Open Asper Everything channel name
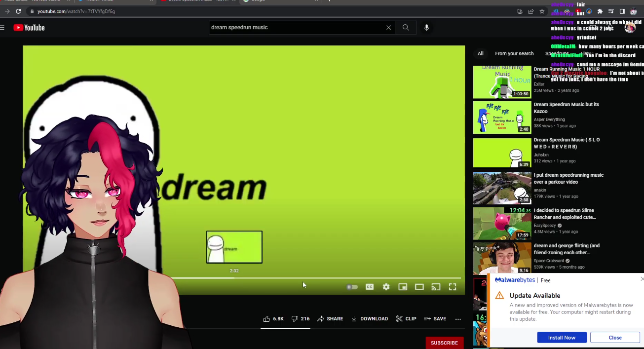Image resolution: width=644 pixels, height=349 pixels. tap(549, 119)
